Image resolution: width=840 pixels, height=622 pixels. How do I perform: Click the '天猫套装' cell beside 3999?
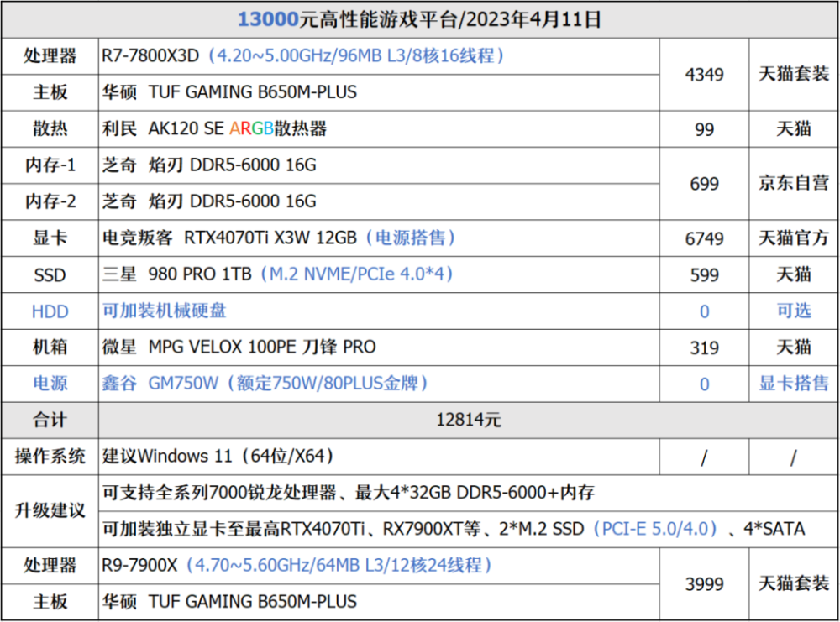[x=794, y=584]
